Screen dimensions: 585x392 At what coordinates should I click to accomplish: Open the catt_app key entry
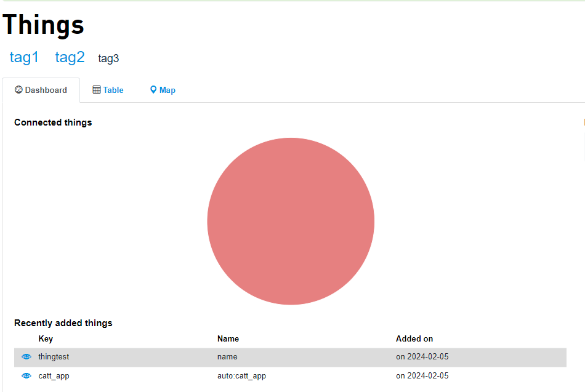[54, 376]
